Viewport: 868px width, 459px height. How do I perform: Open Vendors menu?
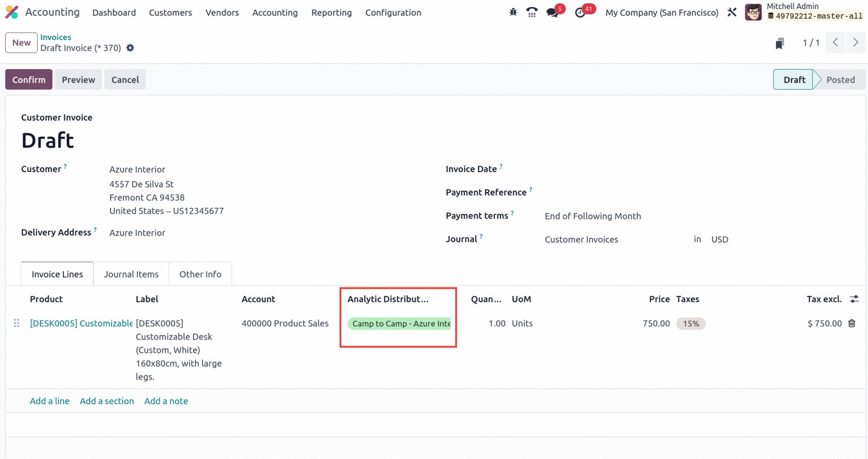coord(222,12)
